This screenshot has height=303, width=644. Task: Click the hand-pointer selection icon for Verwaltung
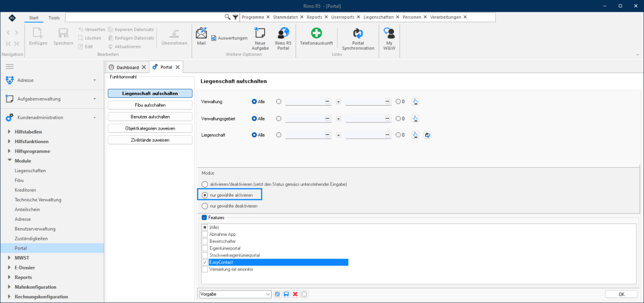[415, 102]
